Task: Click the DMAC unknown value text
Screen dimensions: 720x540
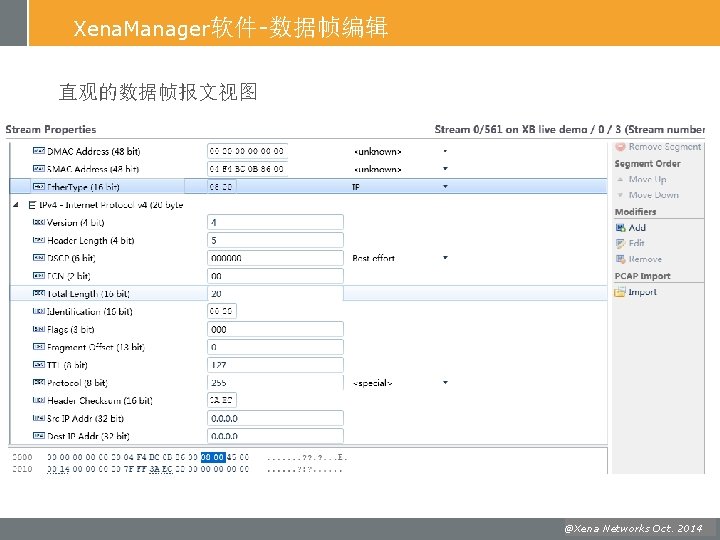Action: [x=377, y=152]
